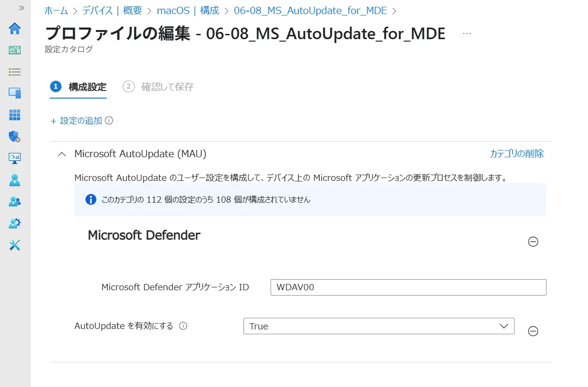Collapse the Microsoft AutoUpdate (MAU) category
588x387 pixels.
pos(61,154)
